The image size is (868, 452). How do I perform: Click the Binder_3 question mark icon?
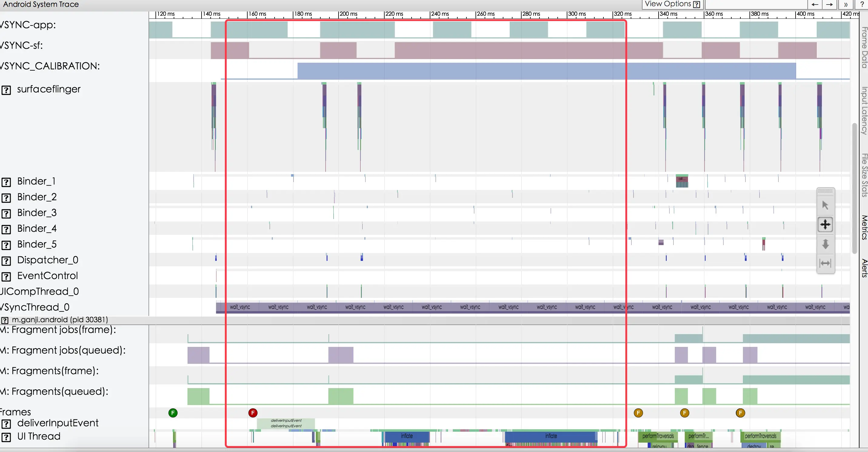[x=6, y=213]
